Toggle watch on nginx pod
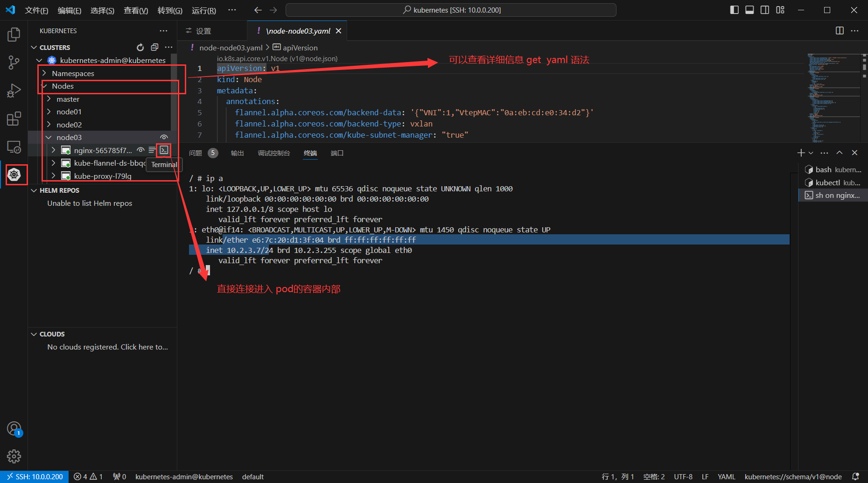 point(140,150)
